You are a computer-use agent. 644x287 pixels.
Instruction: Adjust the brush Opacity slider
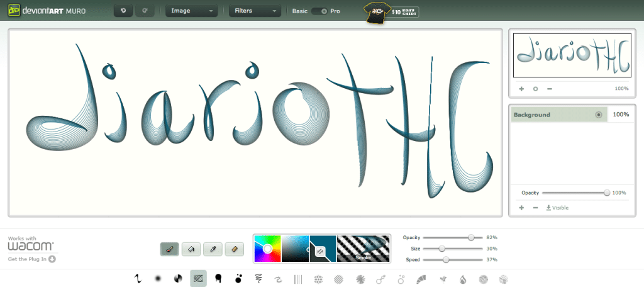click(x=471, y=238)
